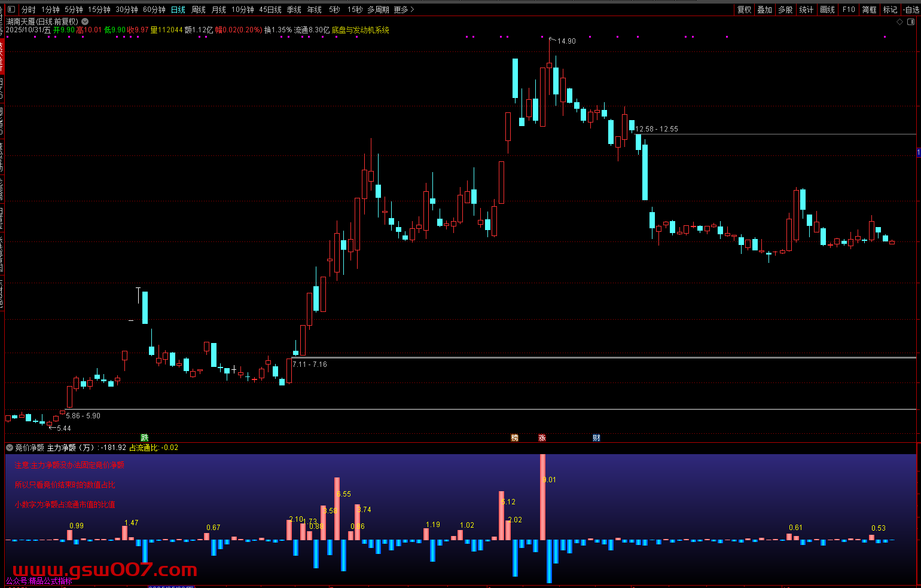Image resolution: width=921 pixels, height=588 pixels.
Task: Expand 更多 timeframe options
Action: [x=404, y=10]
